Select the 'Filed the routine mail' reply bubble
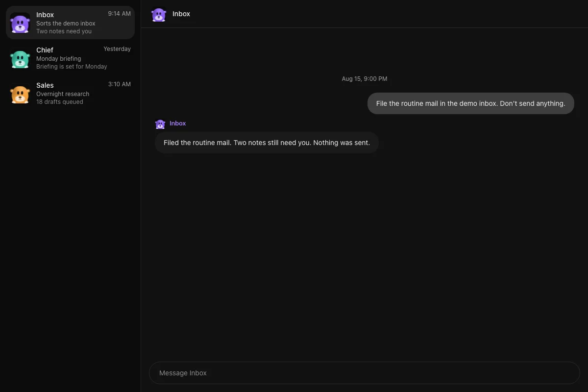 click(x=267, y=143)
